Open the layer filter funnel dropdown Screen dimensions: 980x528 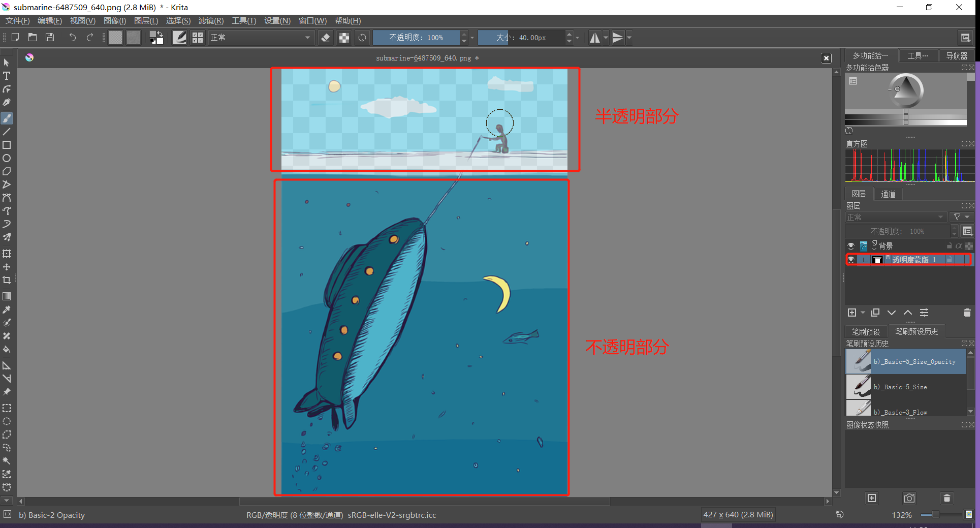(x=961, y=217)
